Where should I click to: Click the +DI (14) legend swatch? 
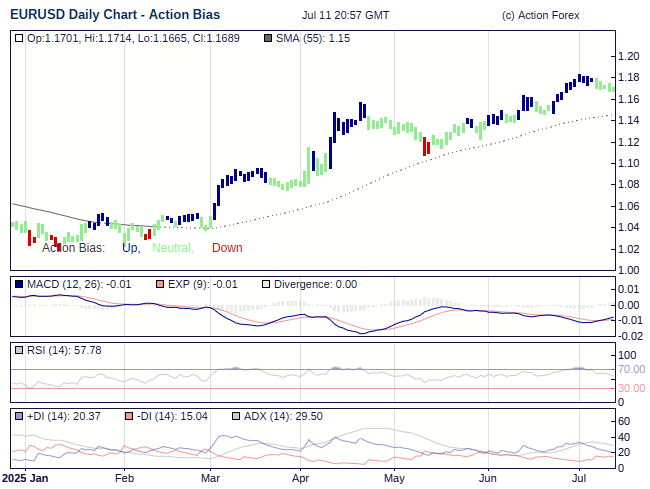(19, 415)
